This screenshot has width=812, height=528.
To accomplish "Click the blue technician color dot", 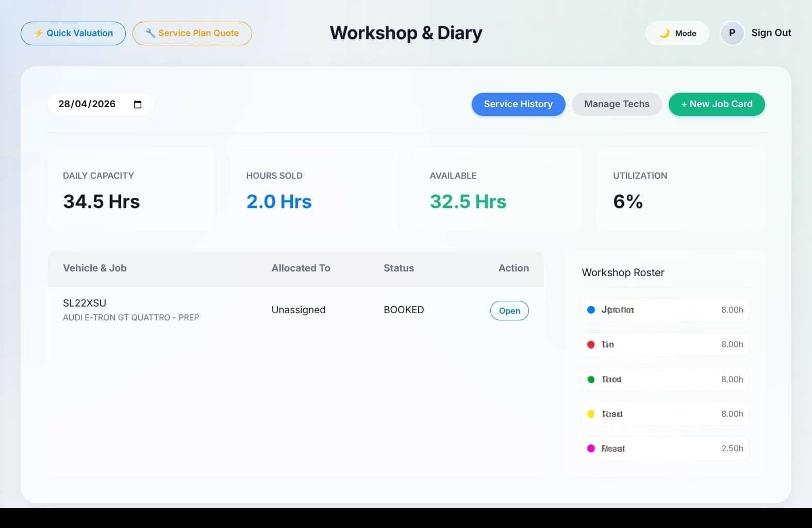I will (591, 310).
